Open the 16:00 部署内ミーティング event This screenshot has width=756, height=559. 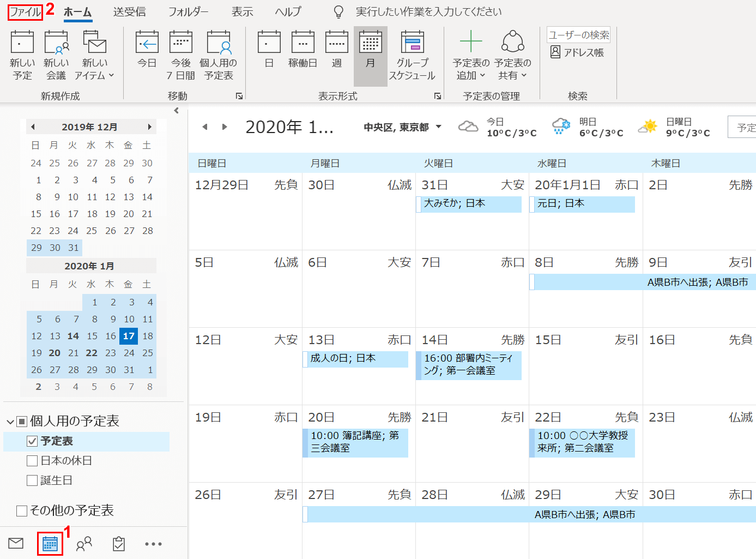tap(469, 365)
